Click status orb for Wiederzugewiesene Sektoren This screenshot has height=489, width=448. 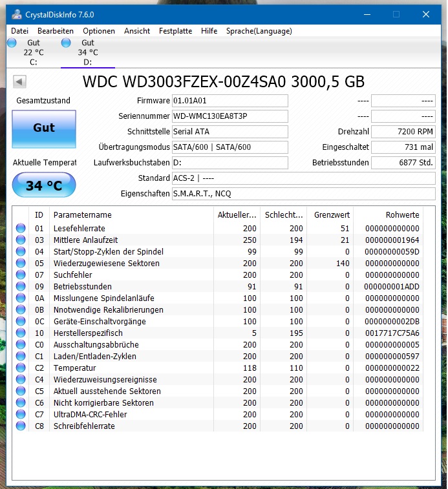[21, 263]
